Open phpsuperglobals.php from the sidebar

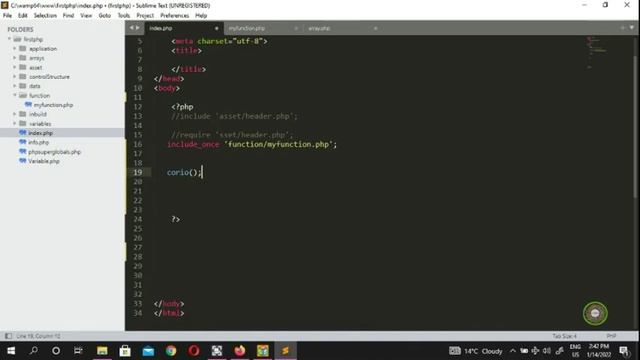[x=54, y=152]
